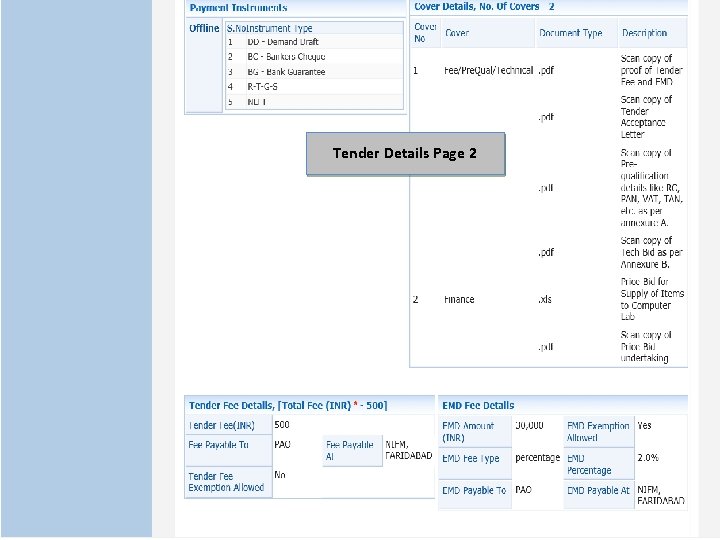The width and height of the screenshot is (720, 540).
Task: Select the Offline label in Payment Instruments
Action: point(204,28)
